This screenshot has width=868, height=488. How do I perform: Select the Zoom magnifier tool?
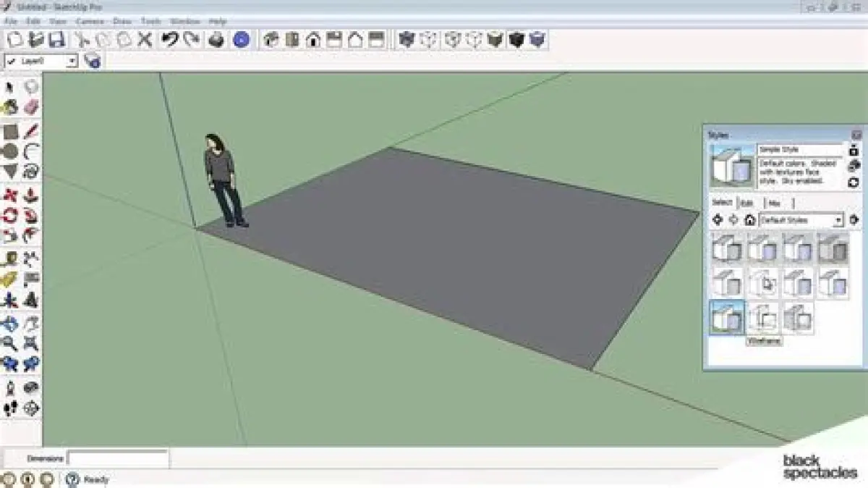point(10,342)
